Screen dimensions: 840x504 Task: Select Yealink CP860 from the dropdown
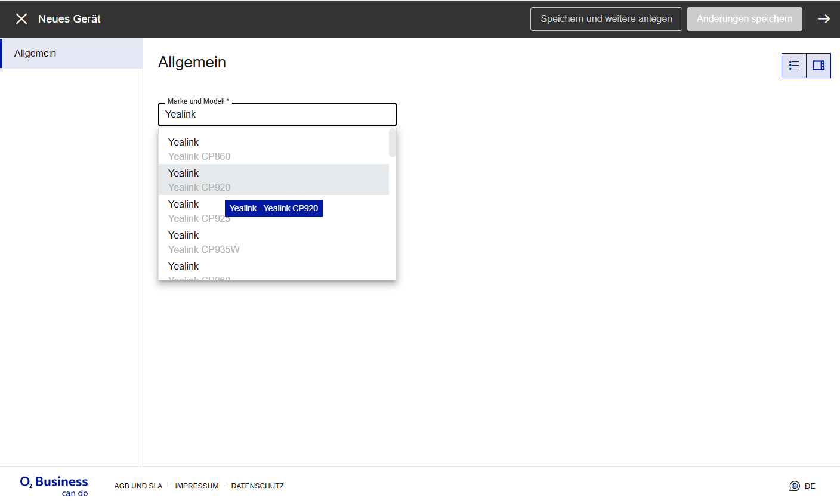click(273, 149)
